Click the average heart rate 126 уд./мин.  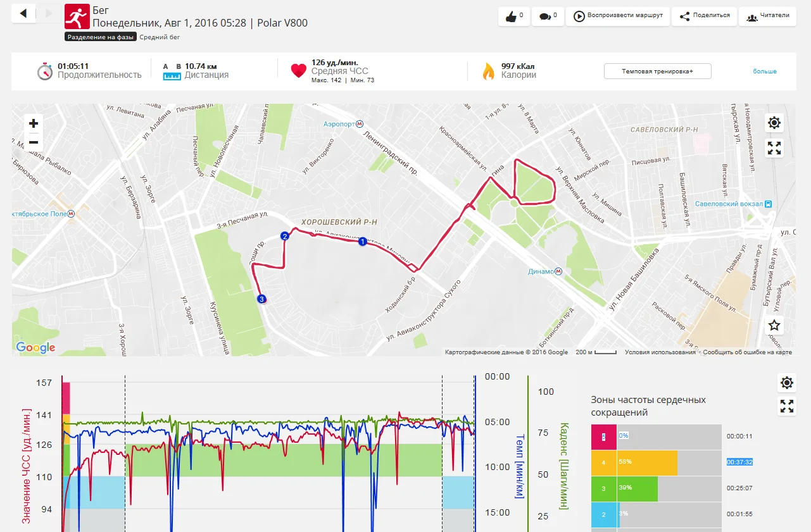click(x=335, y=63)
